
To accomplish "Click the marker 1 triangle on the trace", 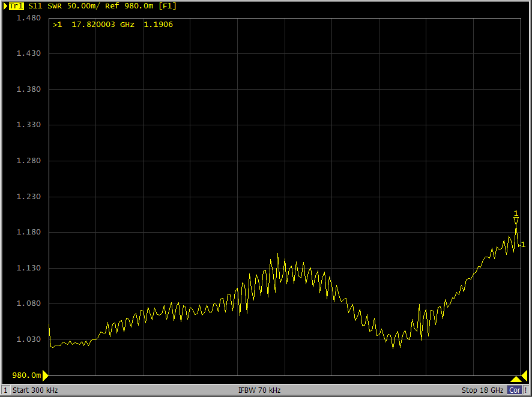I will [516, 220].
